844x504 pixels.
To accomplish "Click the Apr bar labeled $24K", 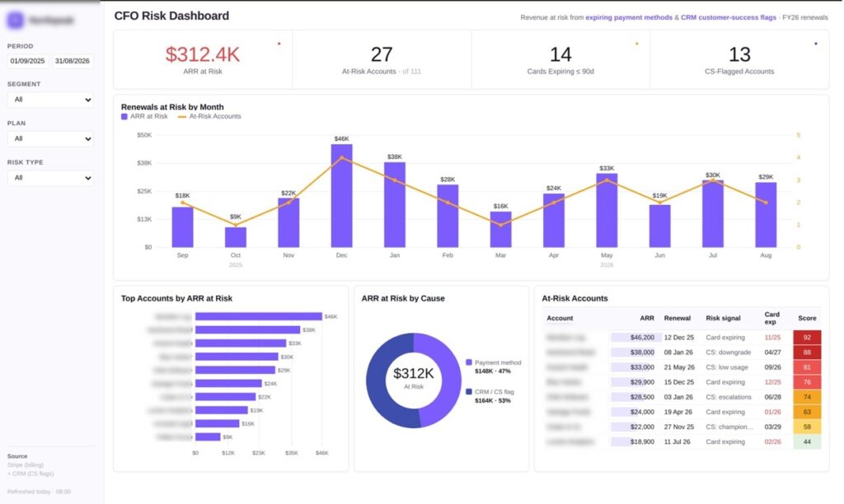I will click(x=554, y=221).
